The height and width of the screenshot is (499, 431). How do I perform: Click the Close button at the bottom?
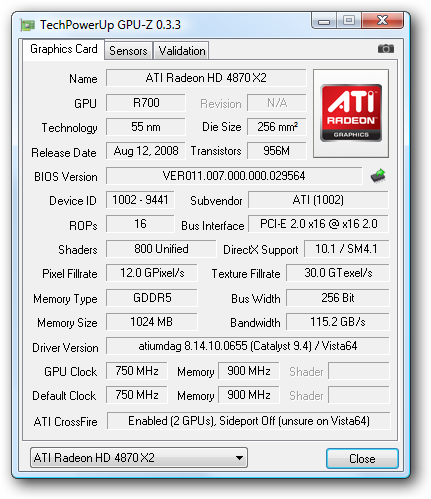(x=362, y=459)
